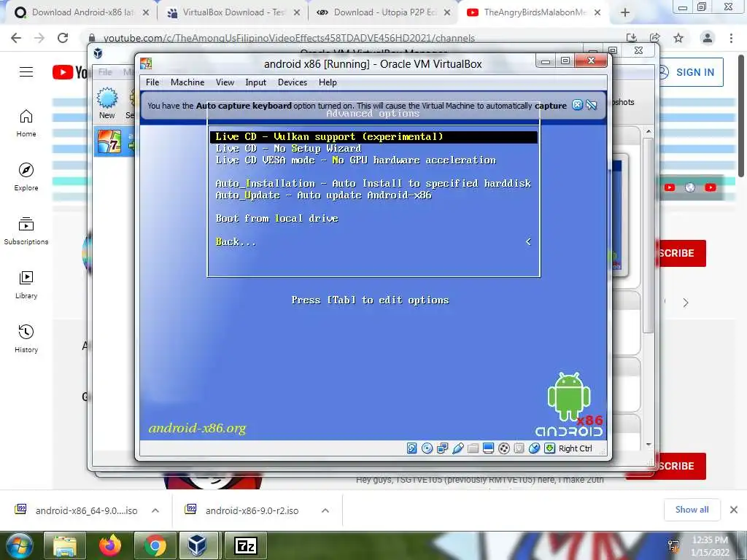Open the Windows Start menu
Image resolution: width=747 pixels, height=560 pixels.
[19, 545]
